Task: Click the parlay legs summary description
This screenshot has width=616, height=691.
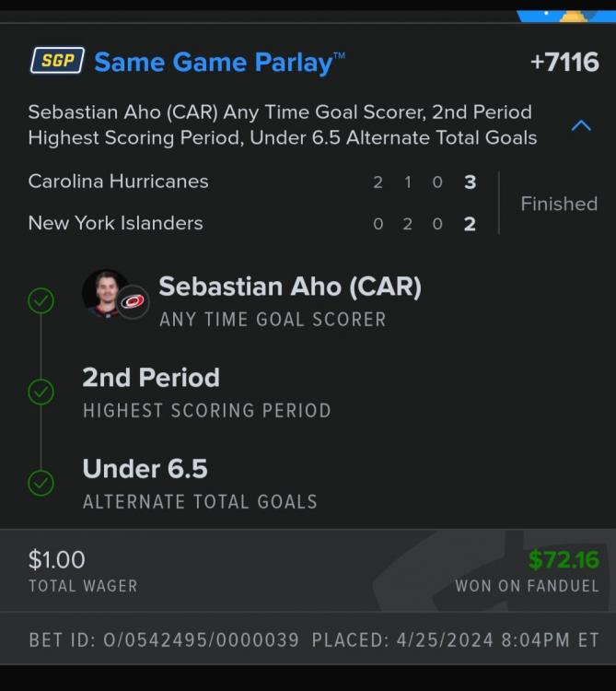Action: coord(282,125)
